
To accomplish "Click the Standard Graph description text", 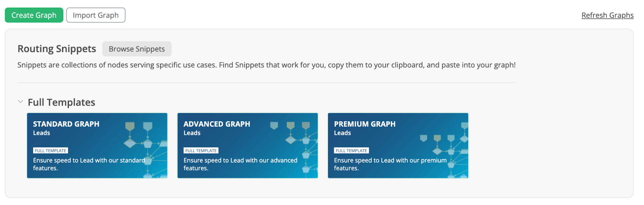I will pyautogui.click(x=89, y=164).
